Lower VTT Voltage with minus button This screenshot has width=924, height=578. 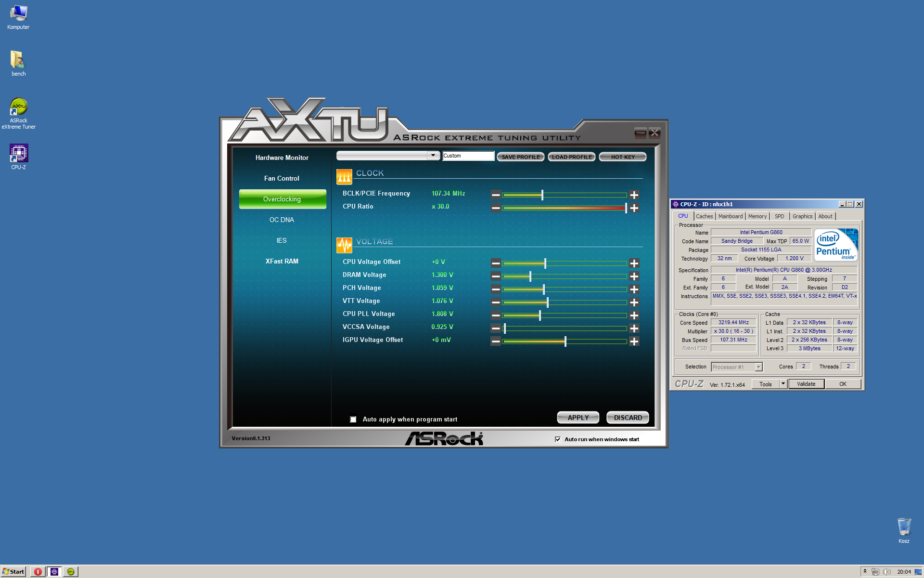coord(496,302)
